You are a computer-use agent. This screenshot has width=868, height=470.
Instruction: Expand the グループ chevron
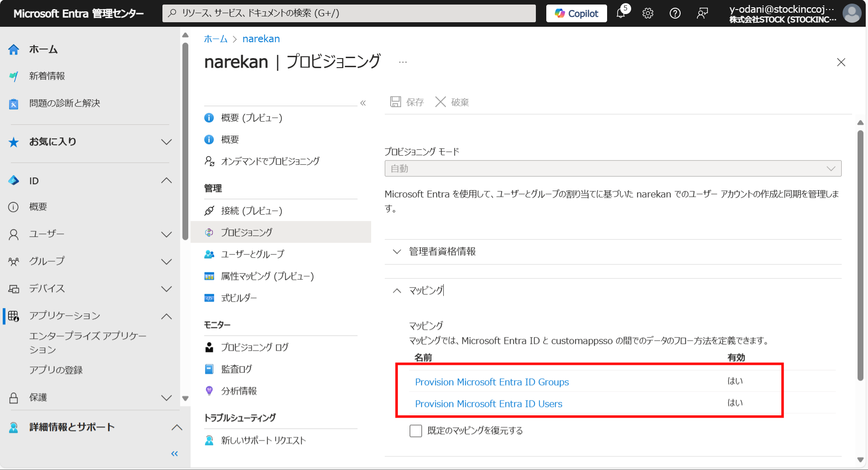(167, 262)
